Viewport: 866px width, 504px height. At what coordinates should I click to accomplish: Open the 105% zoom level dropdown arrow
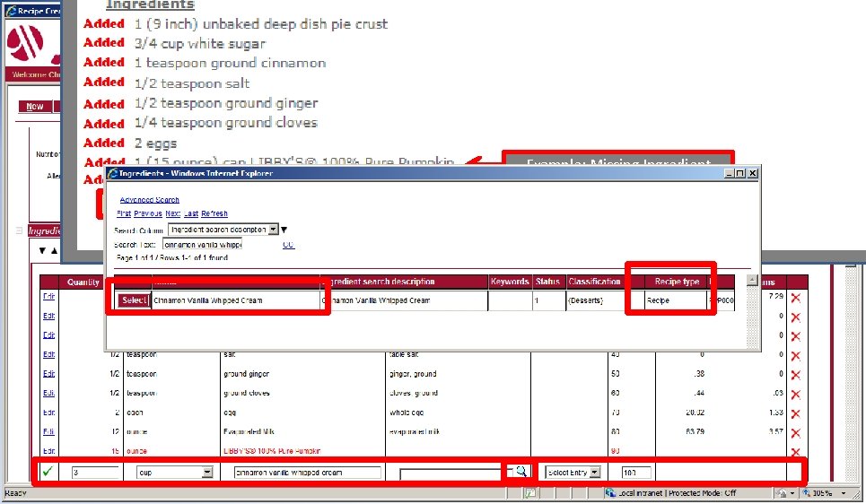point(844,493)
